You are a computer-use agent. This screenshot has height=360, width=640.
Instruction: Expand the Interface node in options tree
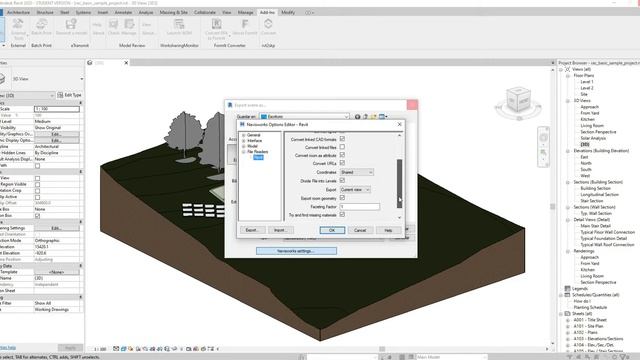(x=244, y=141)
